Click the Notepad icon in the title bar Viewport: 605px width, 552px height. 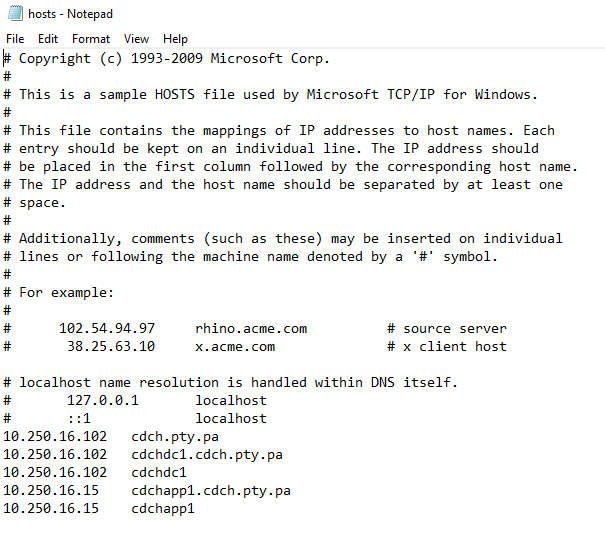pos(13,14)
